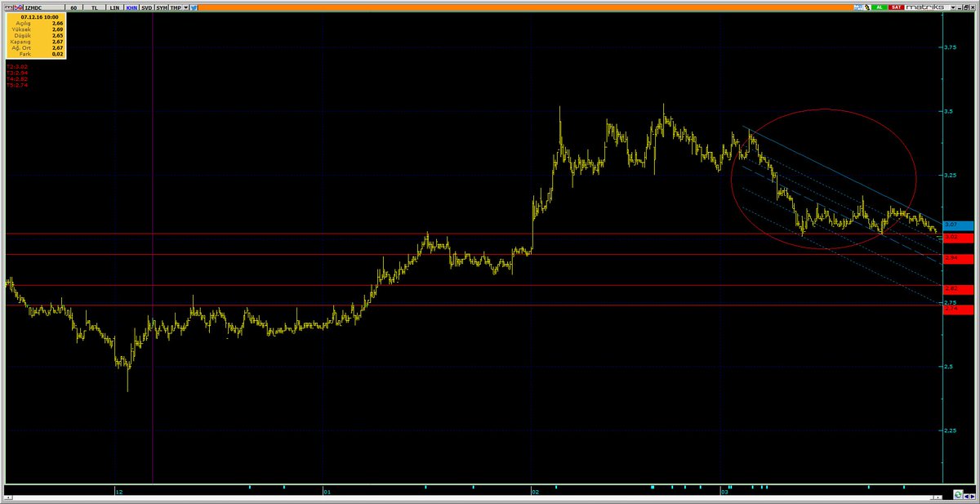
Task: Click the Düşük value 2,65
Action: pyautogui.click(x=57, y=36)
